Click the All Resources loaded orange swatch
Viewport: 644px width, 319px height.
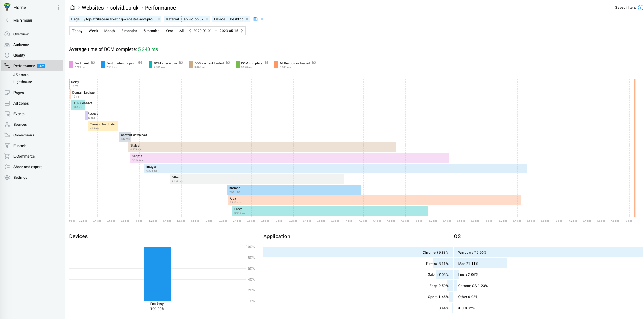point(276,64)
